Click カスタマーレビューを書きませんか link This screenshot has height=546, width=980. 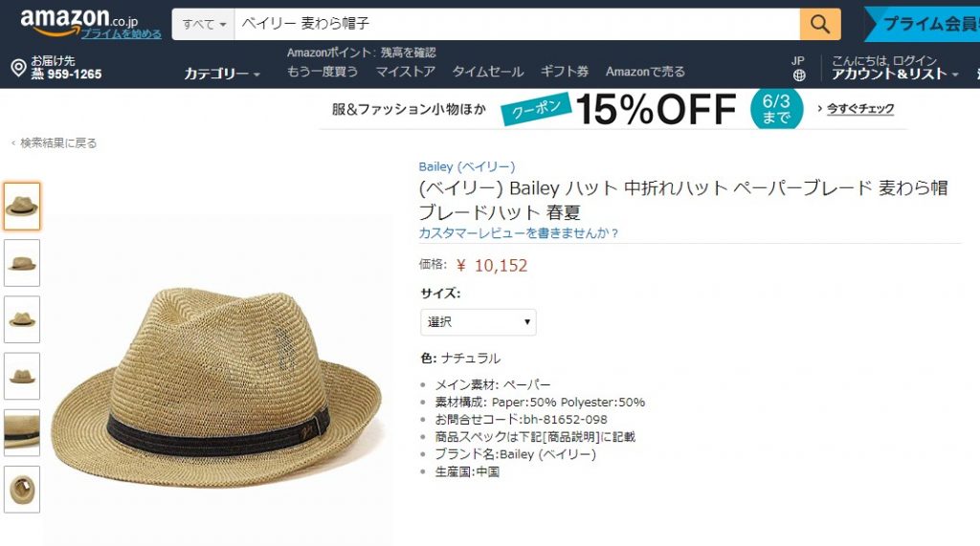point(518,233)
